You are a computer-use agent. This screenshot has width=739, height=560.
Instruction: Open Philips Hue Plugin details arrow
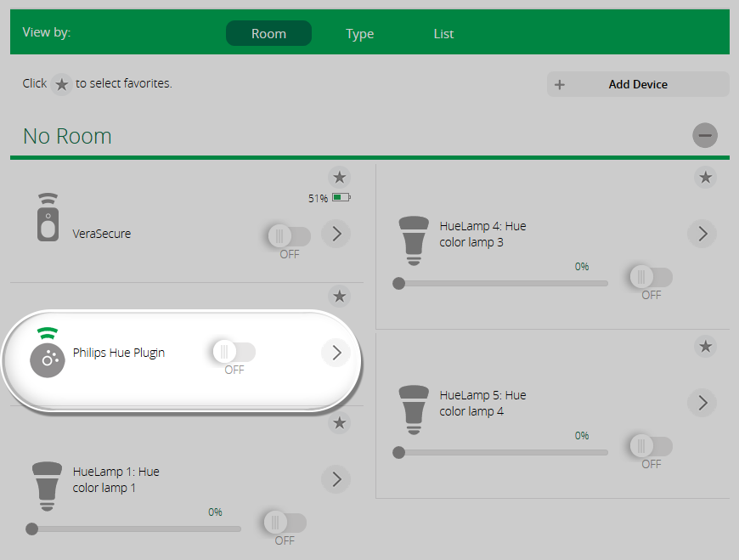point(336,352)
